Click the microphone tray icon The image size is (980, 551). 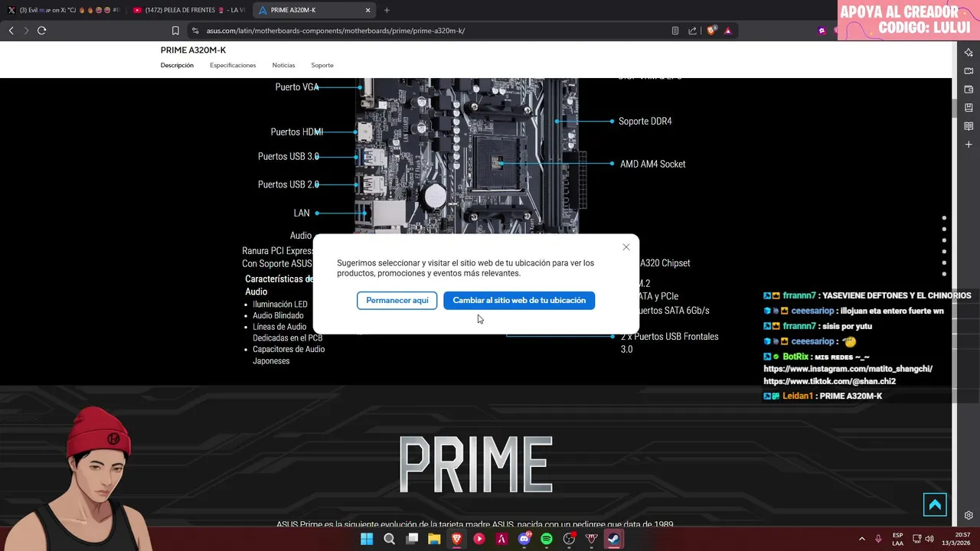(878, 539)
